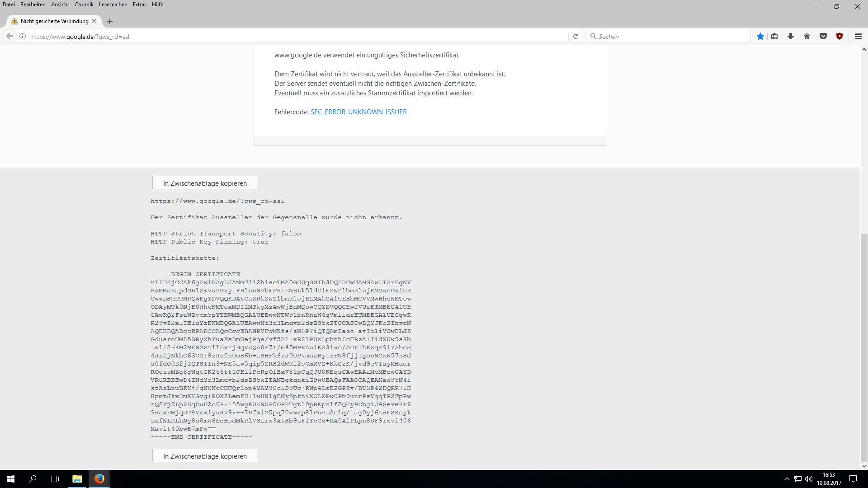Click the uBlock Origin shield icon
The width and height of the screenshot is (868, 488).
840,37
